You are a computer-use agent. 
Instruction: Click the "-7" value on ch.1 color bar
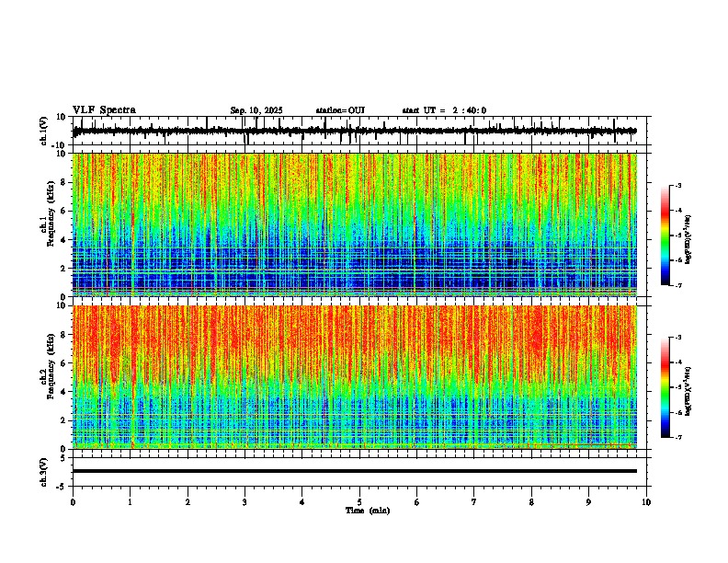pos(677,285)
